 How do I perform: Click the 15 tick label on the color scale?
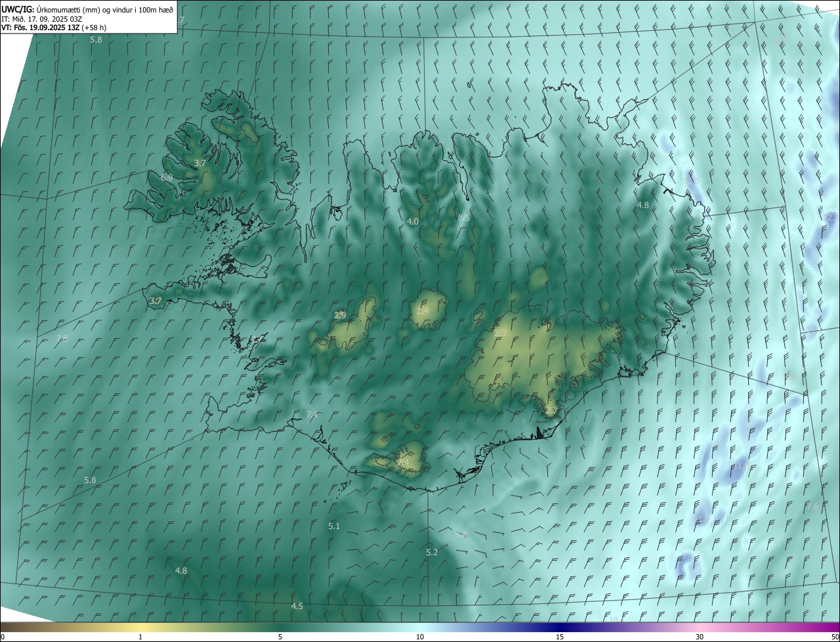(560, 637)
